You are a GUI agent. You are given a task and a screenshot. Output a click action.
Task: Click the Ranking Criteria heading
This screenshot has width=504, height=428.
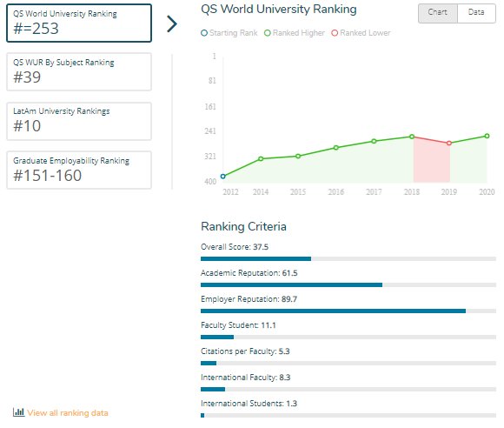click(243, 226)
